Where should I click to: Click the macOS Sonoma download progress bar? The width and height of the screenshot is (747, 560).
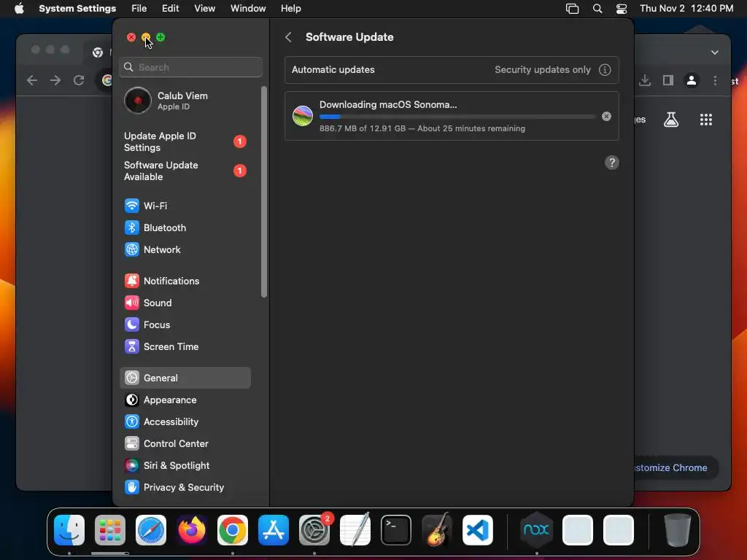(x=457, y=117)
